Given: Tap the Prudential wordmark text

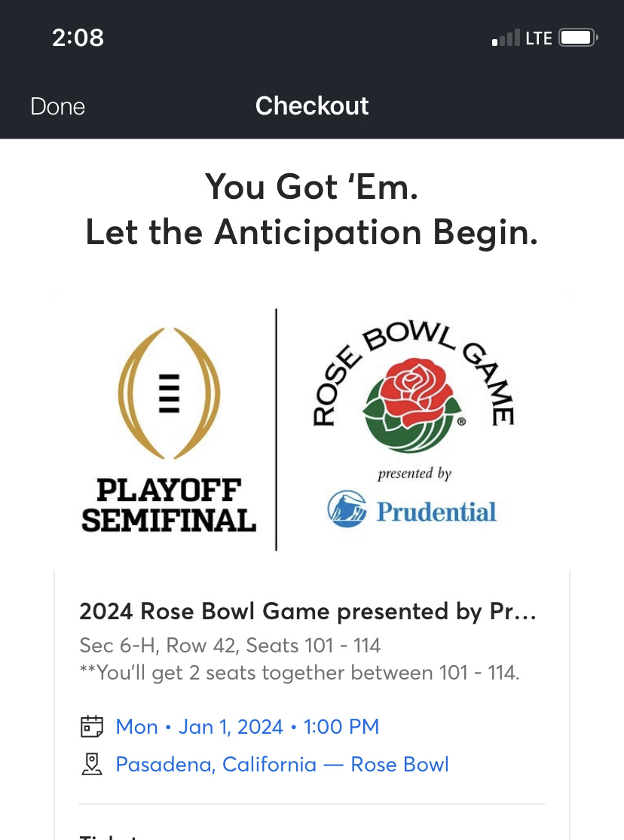Looking at the screenshot, I should [x=436, y=512].
